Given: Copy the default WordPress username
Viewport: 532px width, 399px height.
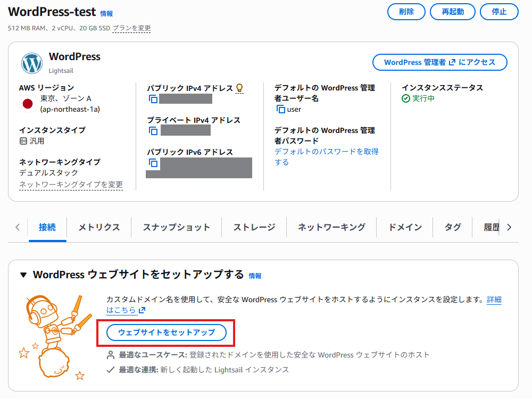Looking at the screenshot, I should pyautogui.click(x=280, y=109).
